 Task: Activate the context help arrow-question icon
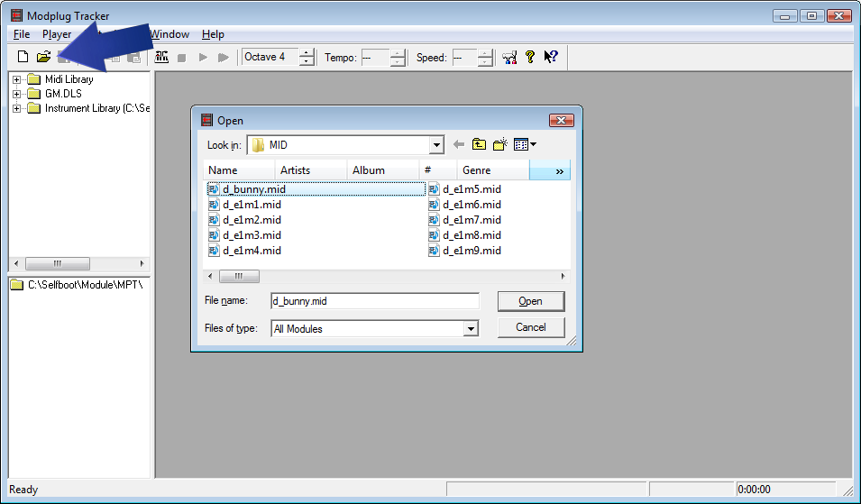pos(551,57)
